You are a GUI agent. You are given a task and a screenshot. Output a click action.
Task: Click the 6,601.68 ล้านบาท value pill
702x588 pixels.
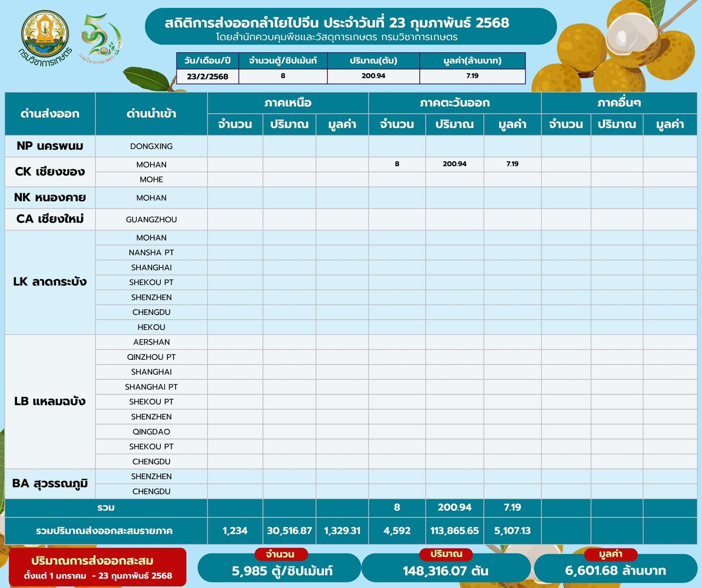[616, 568]
